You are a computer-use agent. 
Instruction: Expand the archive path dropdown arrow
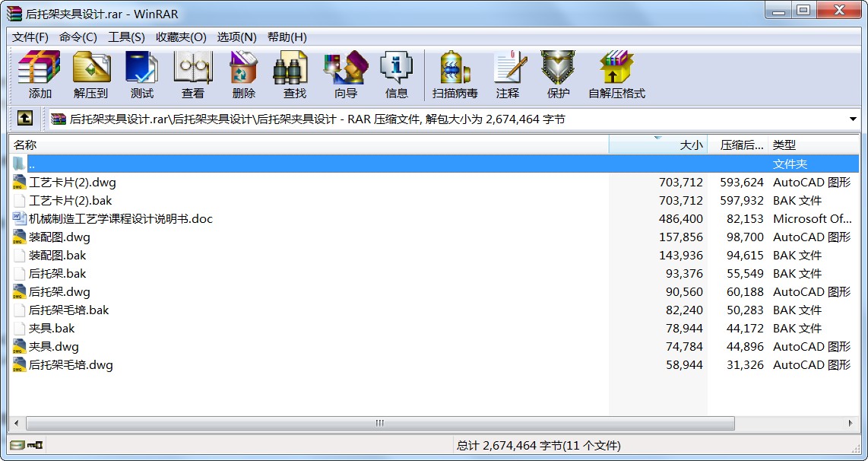pyautogui.click(x=853, y=119)
